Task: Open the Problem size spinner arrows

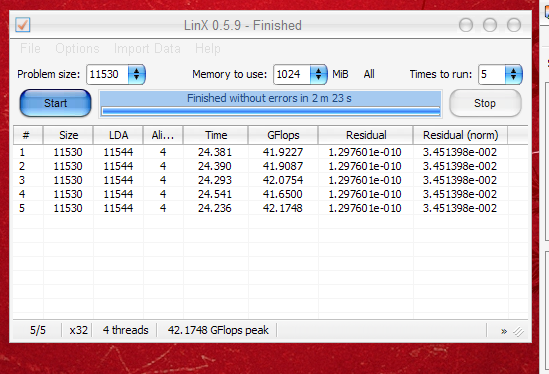Action: (136, 74)
